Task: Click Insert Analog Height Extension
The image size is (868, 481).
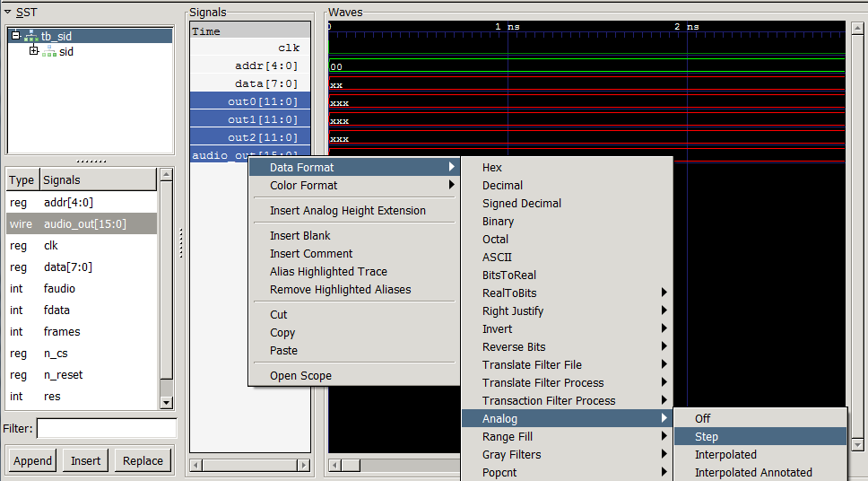Action: pyautogui.click(x=348, y=210)
